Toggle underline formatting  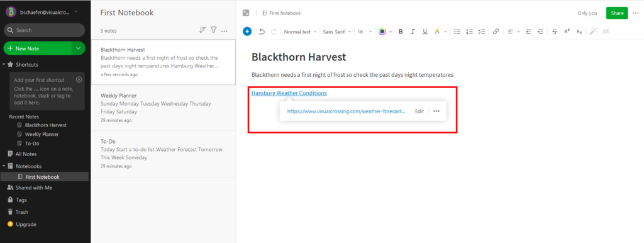click(x=425, y=31)
